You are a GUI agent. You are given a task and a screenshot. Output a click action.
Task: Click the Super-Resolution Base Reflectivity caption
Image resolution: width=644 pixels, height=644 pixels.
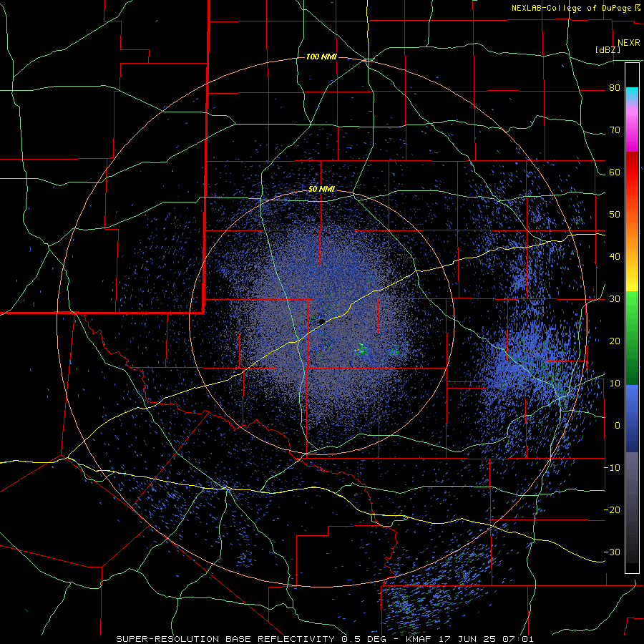pyautogui.click(x=325, y=639)
